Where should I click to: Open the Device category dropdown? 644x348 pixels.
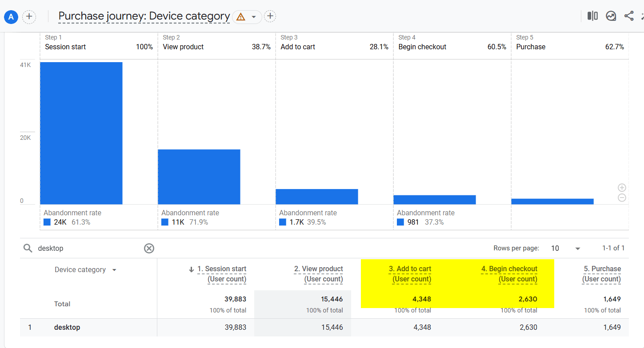coord(114,269)
